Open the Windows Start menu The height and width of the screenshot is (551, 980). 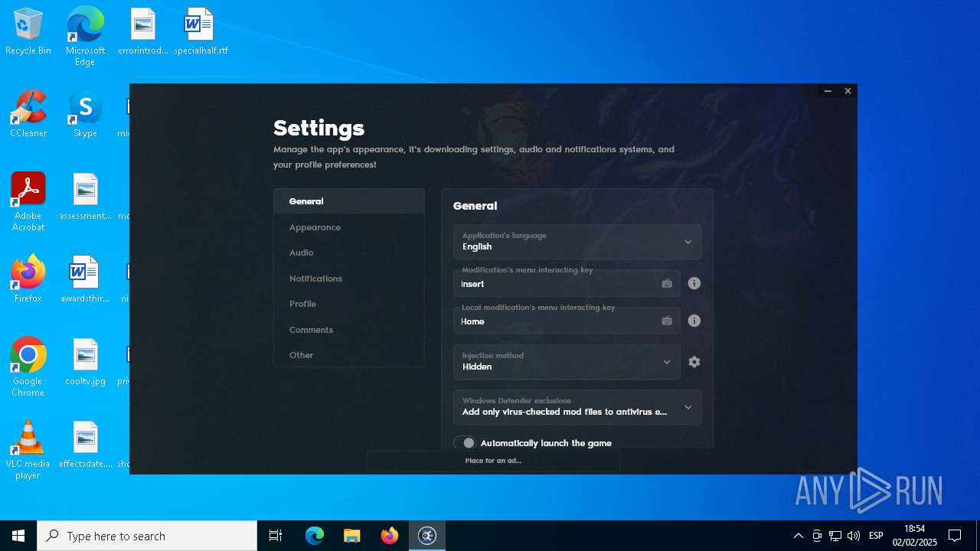[18, 536]
